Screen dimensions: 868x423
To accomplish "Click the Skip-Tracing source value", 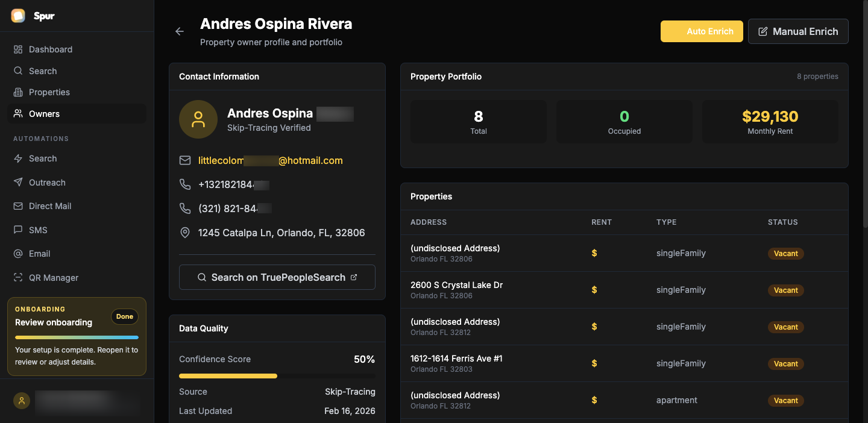I will click(350, 392).
